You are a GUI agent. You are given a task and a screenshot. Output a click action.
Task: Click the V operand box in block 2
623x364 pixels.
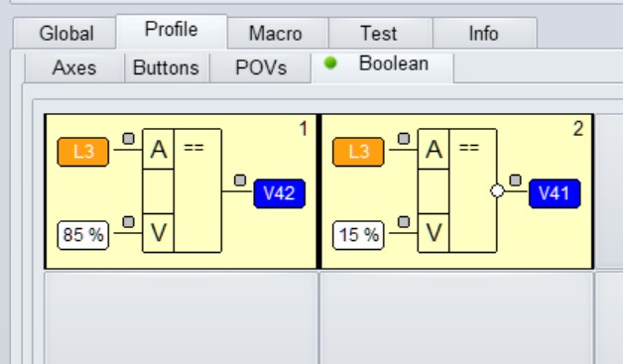[434, 233]
